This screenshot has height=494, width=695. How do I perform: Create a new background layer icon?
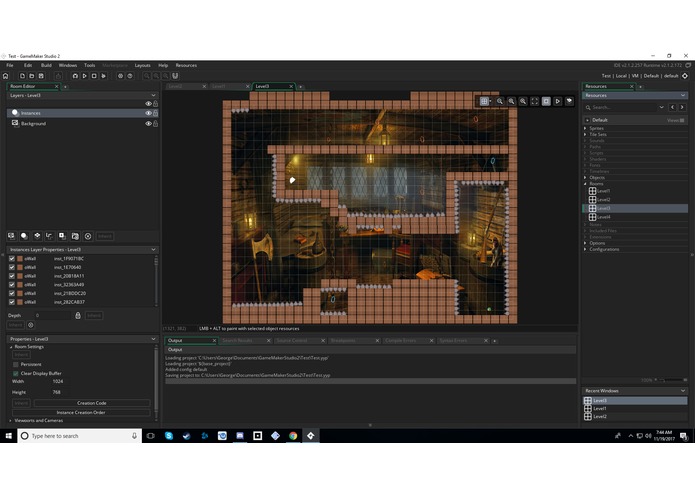(12, 236)
